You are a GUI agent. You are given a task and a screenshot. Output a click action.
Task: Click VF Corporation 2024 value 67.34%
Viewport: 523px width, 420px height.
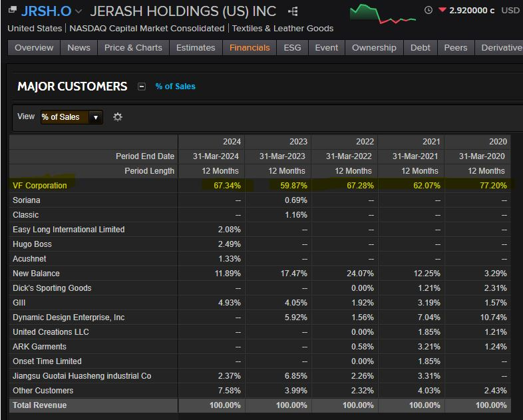pos(227,186)
